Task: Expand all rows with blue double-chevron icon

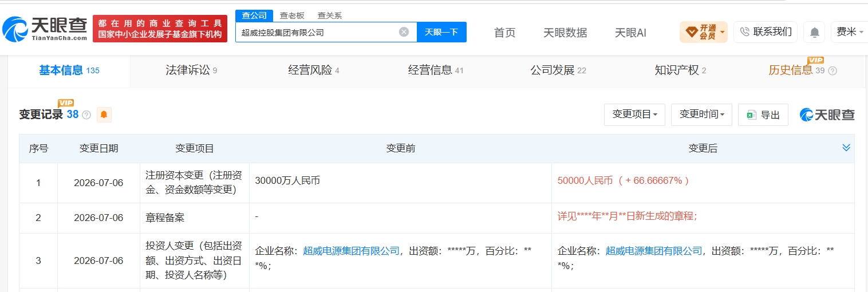Action: pos(846,148)
